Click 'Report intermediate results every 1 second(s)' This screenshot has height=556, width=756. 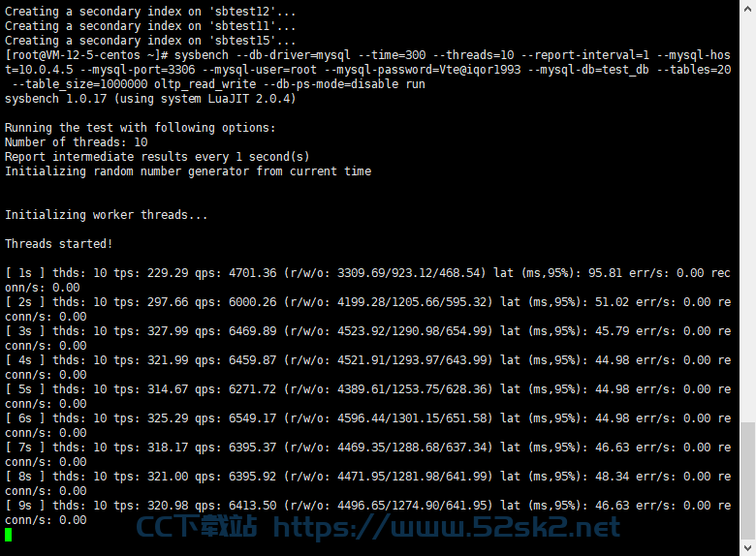157,157
